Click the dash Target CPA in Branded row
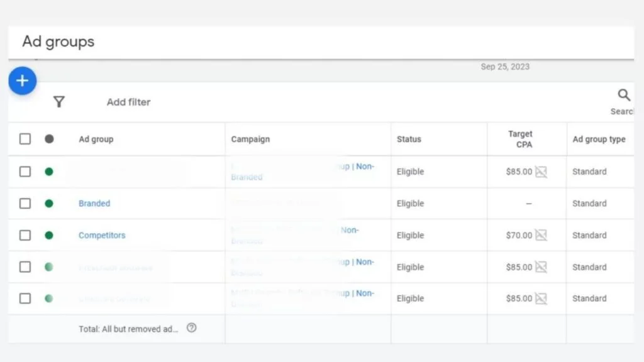The image size is (644, 362). (x=528, y=203)
